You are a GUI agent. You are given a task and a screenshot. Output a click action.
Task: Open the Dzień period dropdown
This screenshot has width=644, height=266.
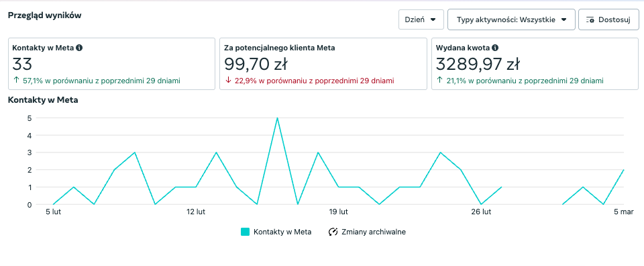(x=421, y=19)
